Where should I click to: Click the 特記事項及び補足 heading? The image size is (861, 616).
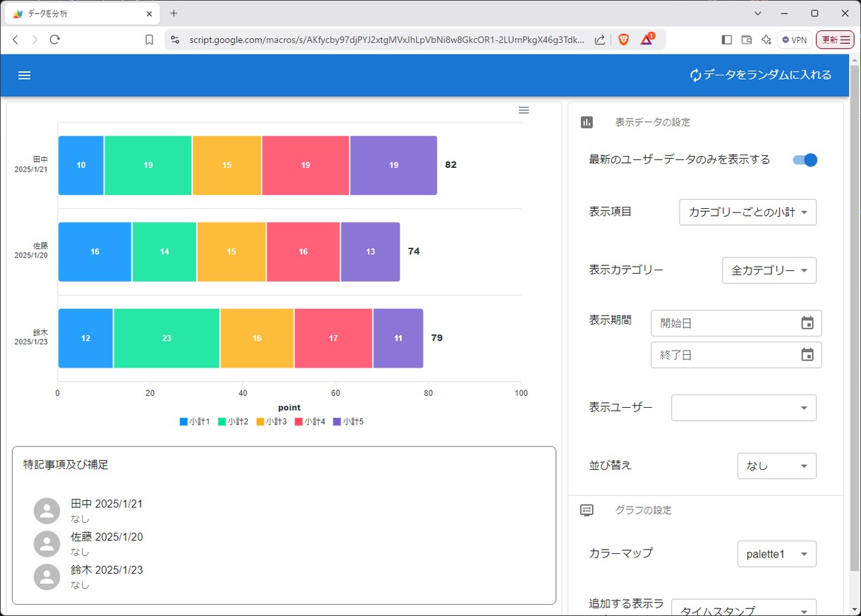click(66, 465)
